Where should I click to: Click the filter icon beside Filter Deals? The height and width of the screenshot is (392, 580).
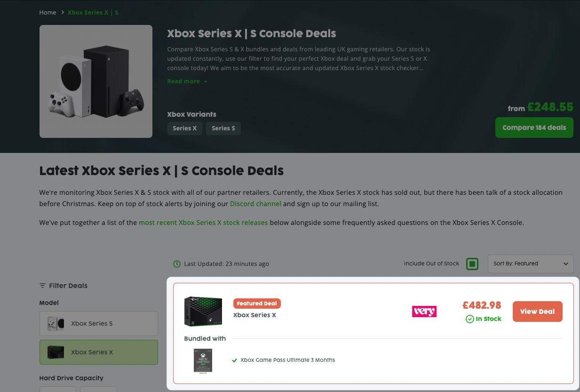43,286
